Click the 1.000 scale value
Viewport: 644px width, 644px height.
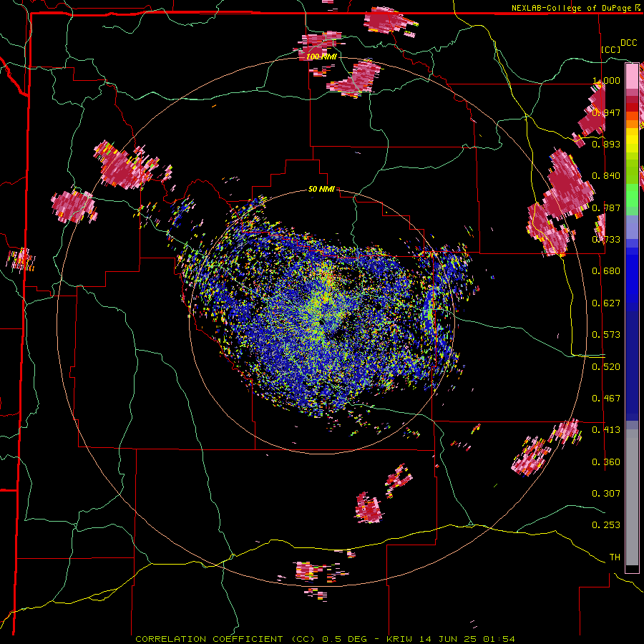point(606,80)
